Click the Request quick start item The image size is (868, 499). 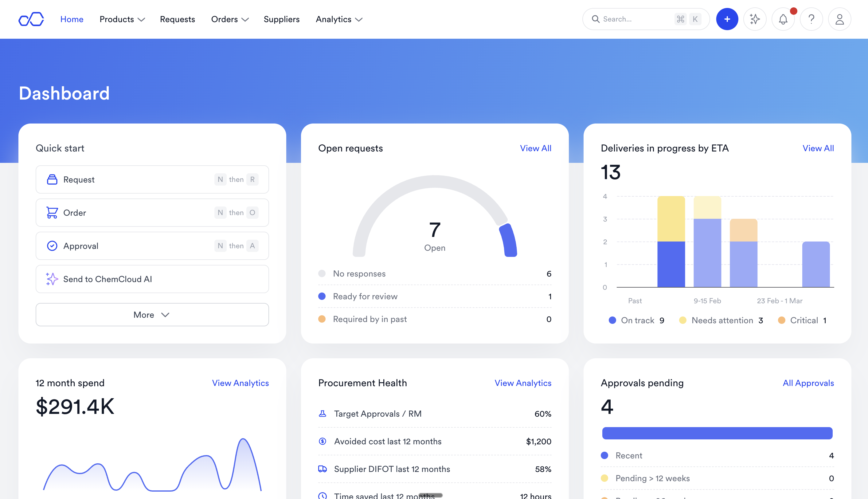click(x=152, y=179)
